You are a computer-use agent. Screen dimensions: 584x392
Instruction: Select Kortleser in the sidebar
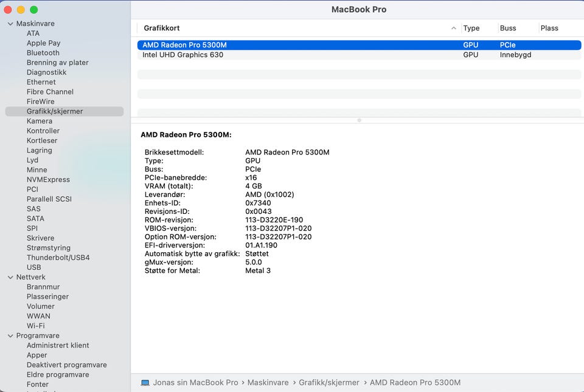tap(42, 140)
